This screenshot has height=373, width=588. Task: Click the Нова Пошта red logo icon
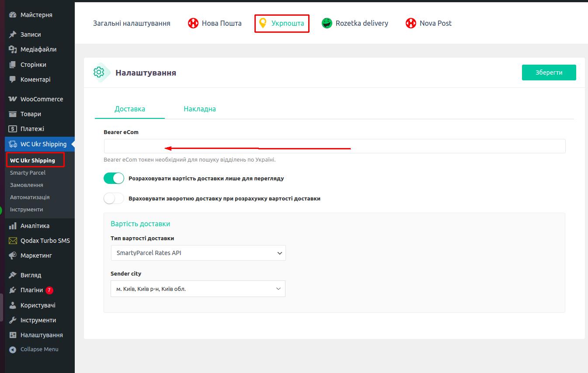pyautogui.click(x=193, y=23)
